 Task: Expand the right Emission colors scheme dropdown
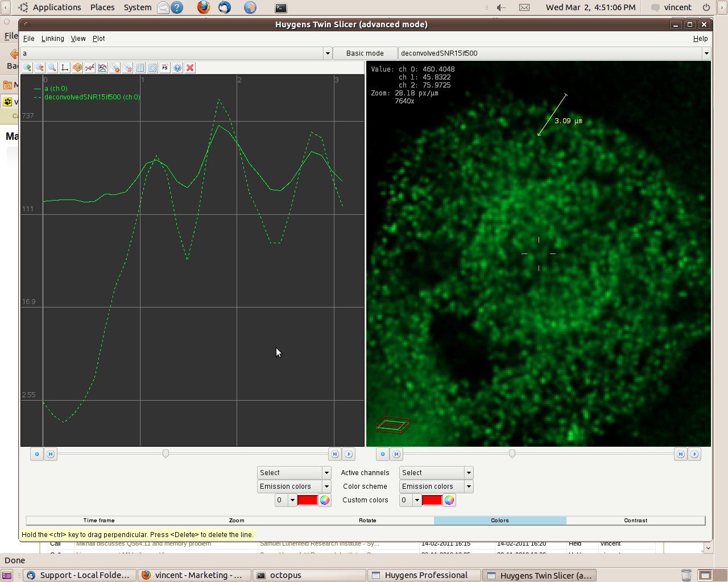coord(469,487)
